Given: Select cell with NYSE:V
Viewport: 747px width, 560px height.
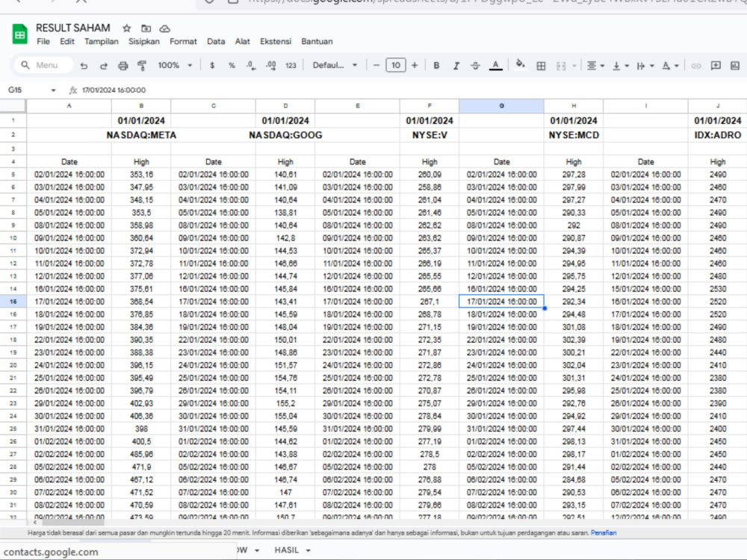Looking at the screenshot, I should 430,135.
